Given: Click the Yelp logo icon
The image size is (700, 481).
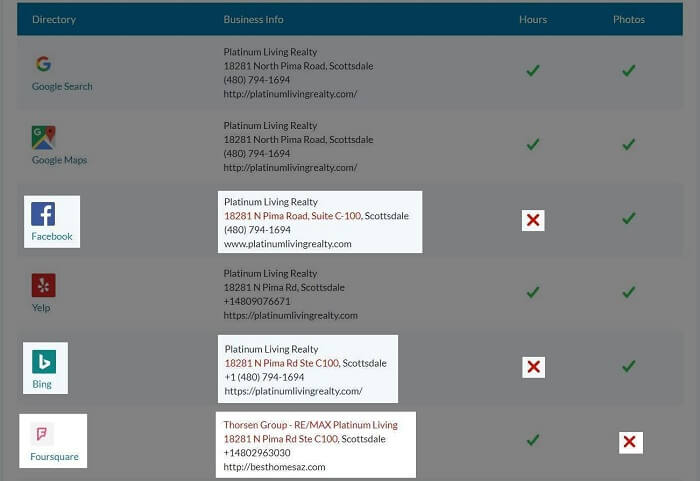Looking at the screenshot, I should [x=43, y=285].
